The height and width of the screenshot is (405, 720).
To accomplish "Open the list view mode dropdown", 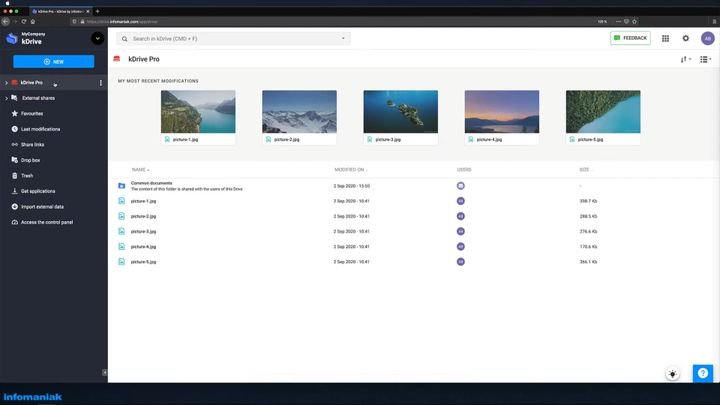I will point(705,60).
